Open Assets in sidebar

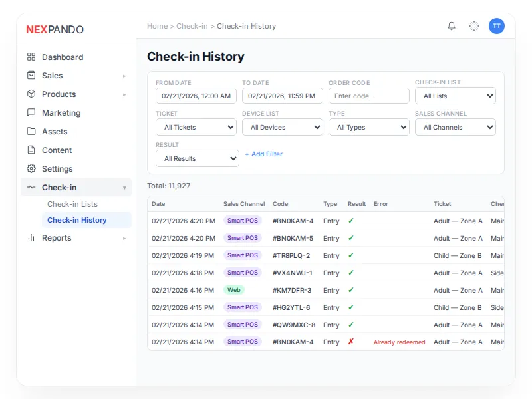[76, 131]
